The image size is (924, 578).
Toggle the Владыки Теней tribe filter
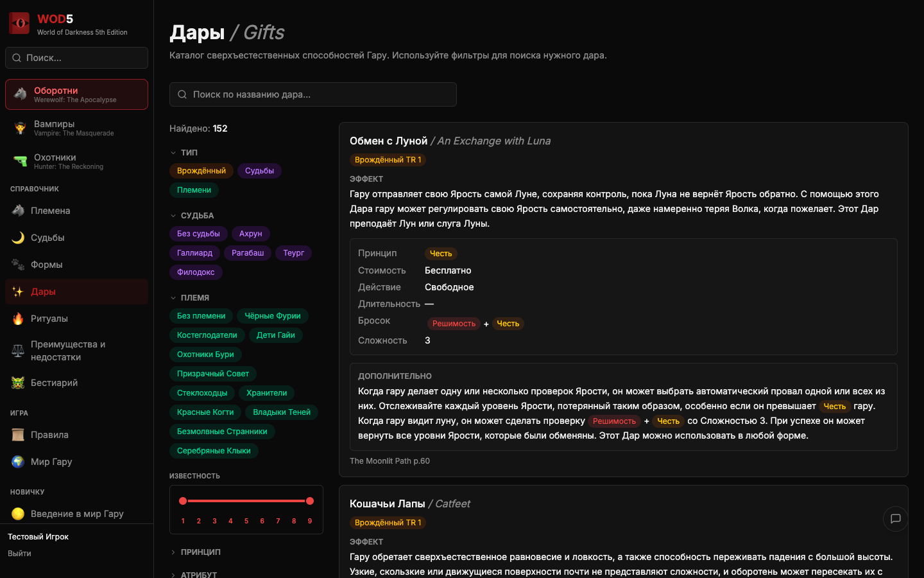(282, 412)
